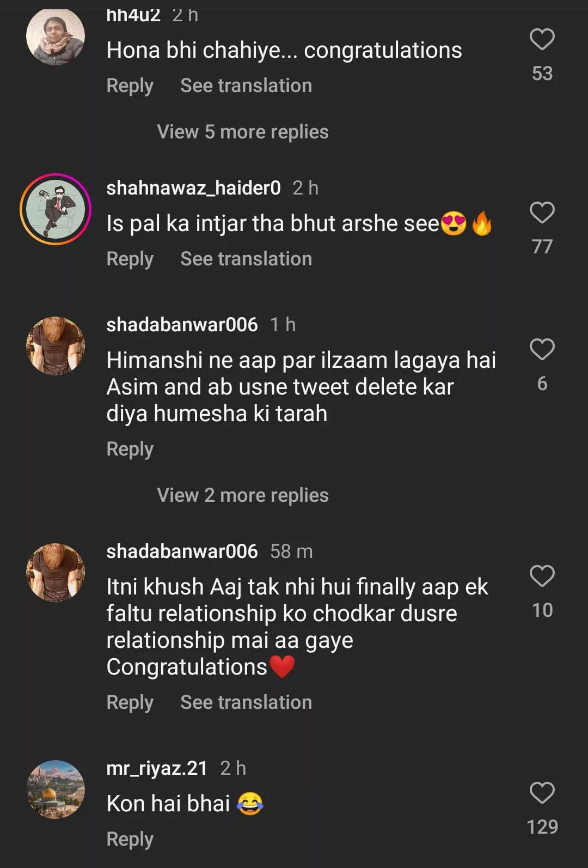Image resolution: width=588 pixels, height=868 pixels.
Task: Expand 'View 5 more replies'
Action: [x=242, y=132]
